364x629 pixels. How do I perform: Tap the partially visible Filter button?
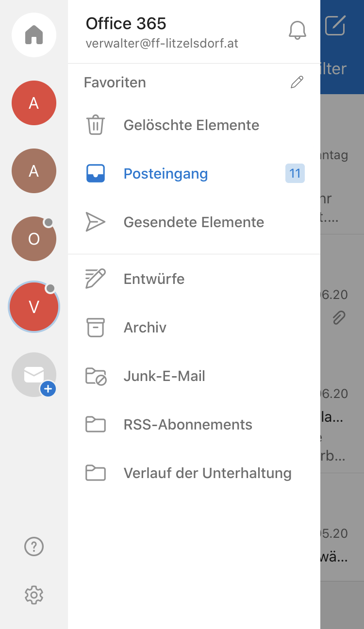coord(333,68)
